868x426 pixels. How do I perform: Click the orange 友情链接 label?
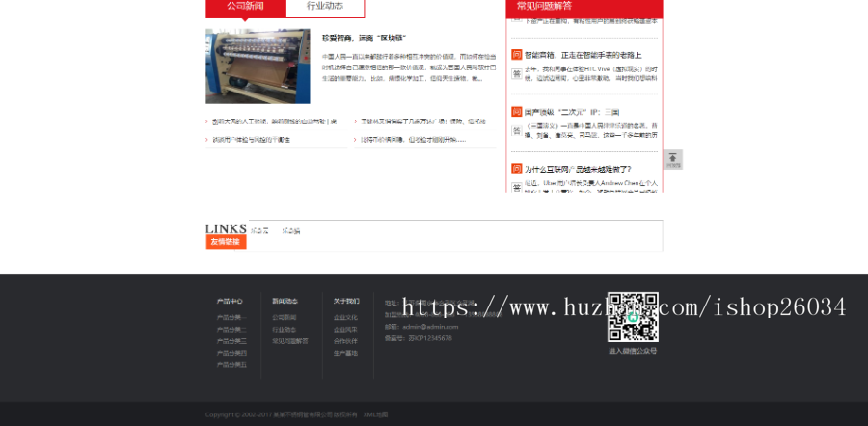click(226, 242)
